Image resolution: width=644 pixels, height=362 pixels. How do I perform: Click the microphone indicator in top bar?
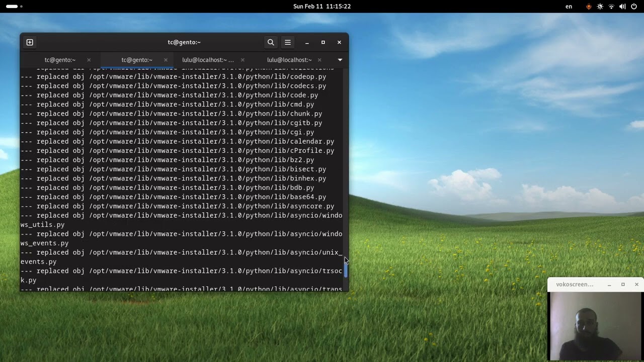[x=589, y=7]
